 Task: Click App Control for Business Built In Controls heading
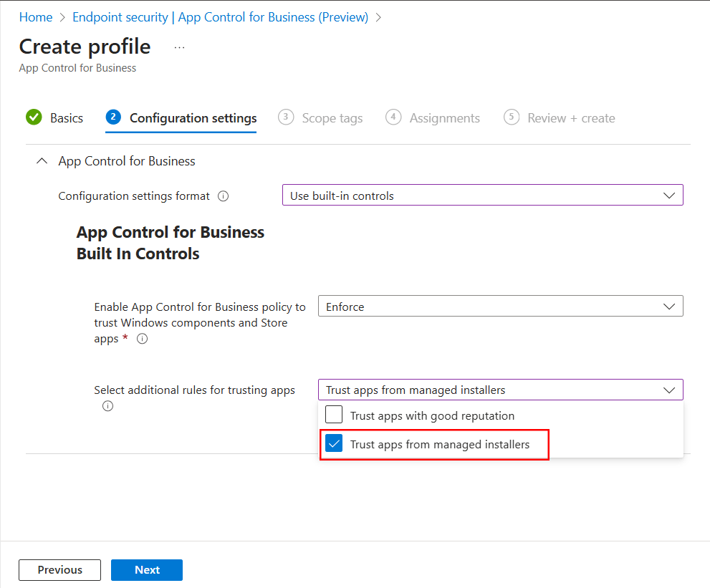click(x=171, y=243)
